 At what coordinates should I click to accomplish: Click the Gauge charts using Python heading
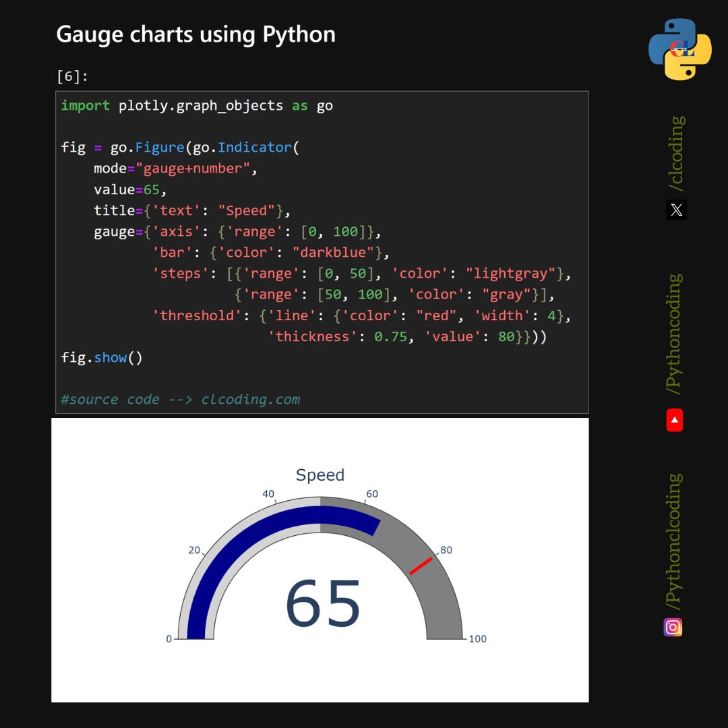tap(196, 34)
